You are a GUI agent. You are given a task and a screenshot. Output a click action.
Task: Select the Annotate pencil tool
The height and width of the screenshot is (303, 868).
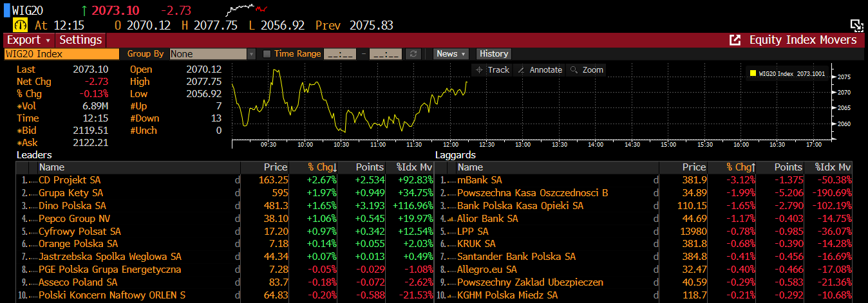tap(540, 69)
